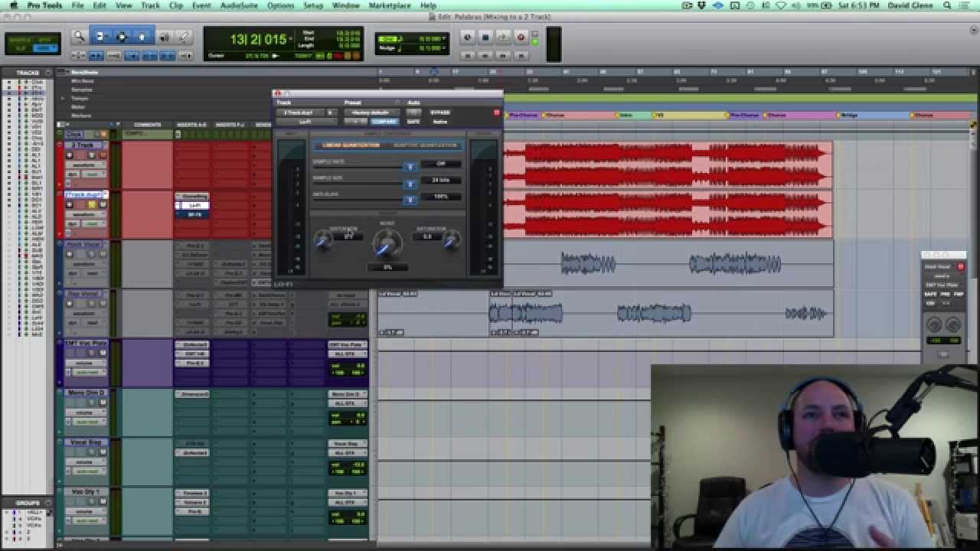Click the Distortion knob
Viewport: 980px width, 551px height.
[324, 241]
